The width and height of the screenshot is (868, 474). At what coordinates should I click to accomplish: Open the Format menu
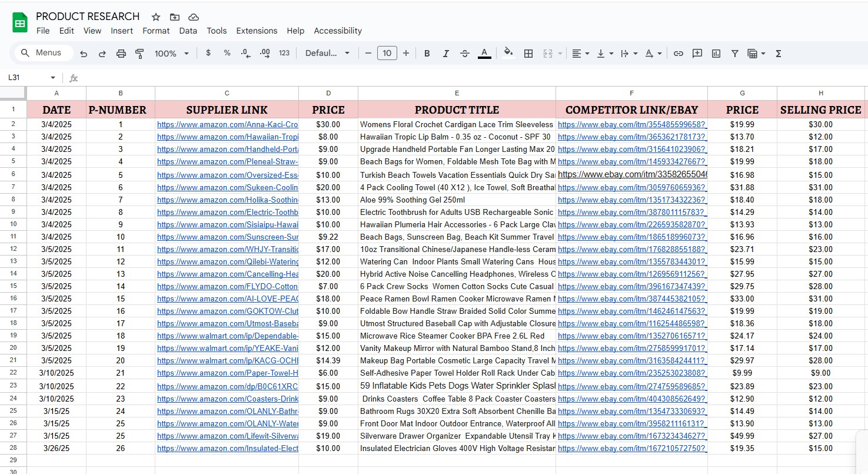(x=156, y=31)
